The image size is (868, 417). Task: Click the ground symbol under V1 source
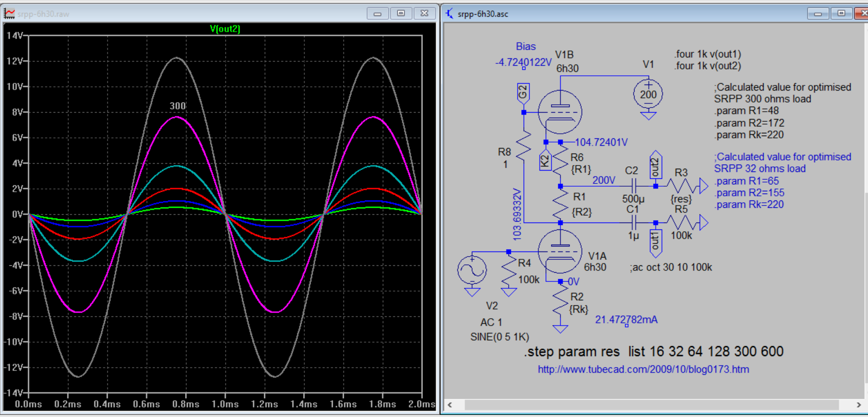coord(648,115)
